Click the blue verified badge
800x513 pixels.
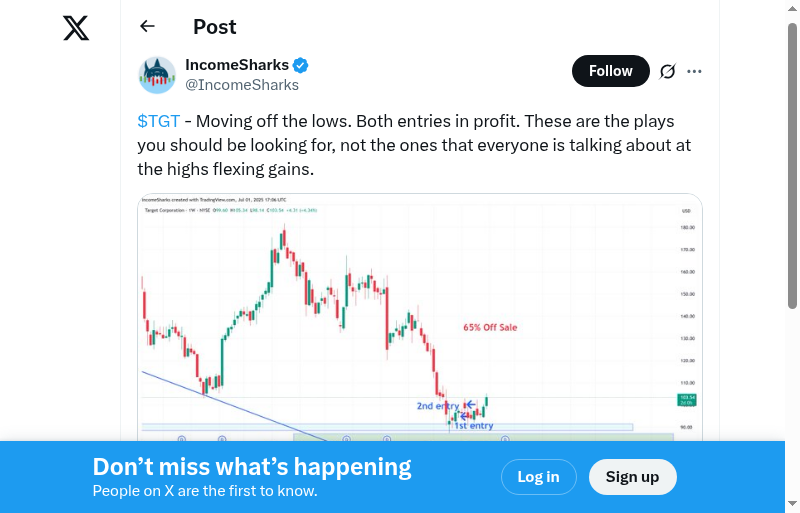pos(301,65)
